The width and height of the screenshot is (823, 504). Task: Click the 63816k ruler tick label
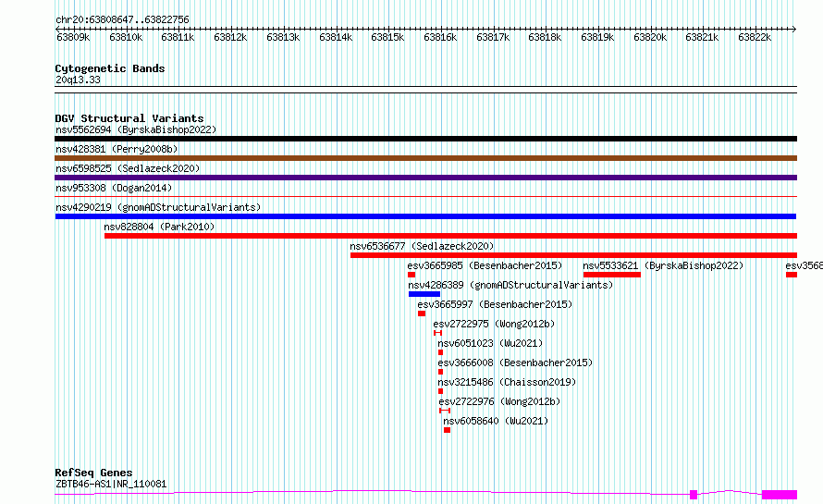[x=440, y=37]
